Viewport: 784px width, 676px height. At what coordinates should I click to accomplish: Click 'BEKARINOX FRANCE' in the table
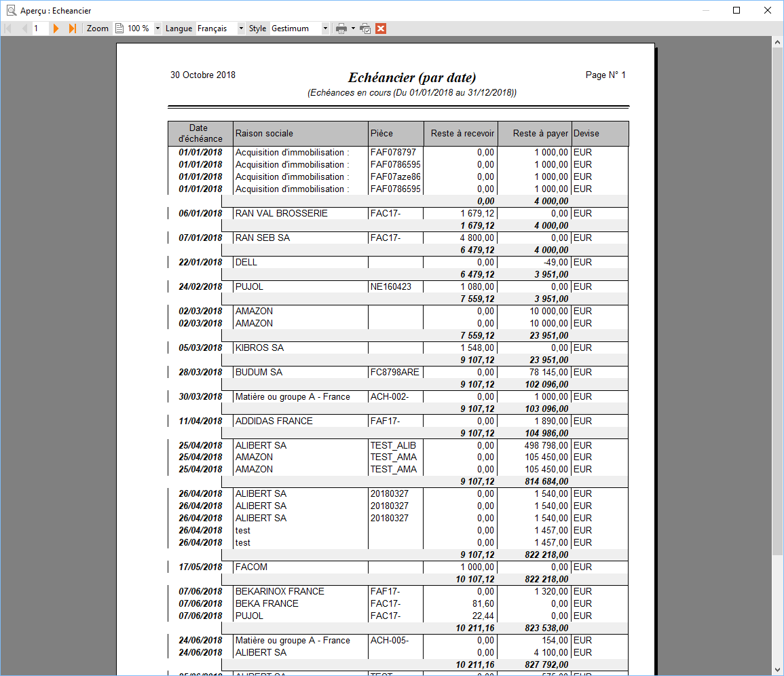click(280, 592)
